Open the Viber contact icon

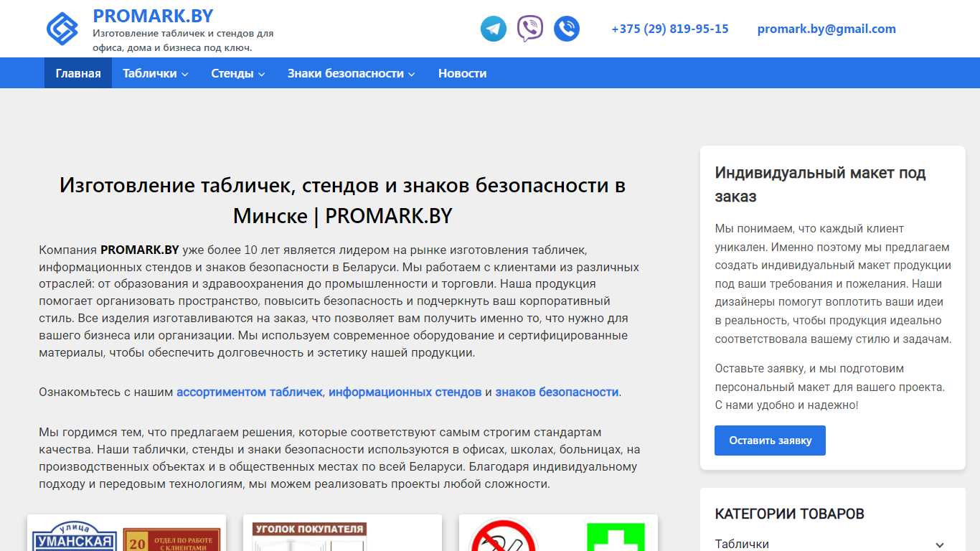click(x=530, y=29)
